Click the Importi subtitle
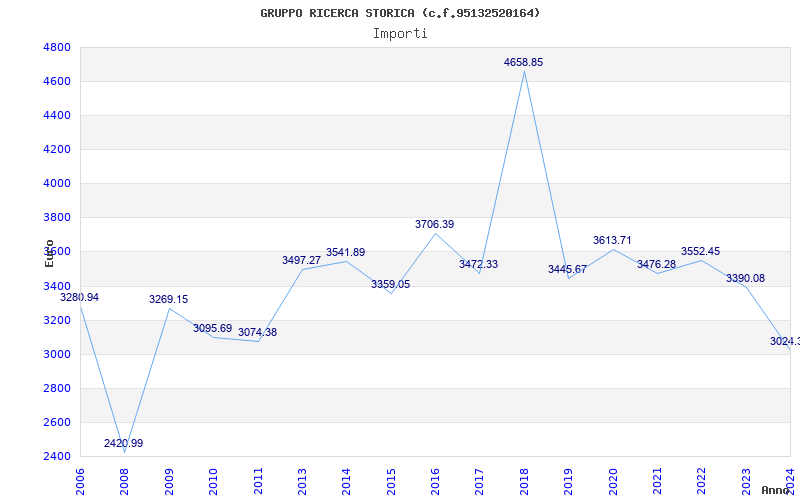Screen dimensions: 800x500 [400, 34]
